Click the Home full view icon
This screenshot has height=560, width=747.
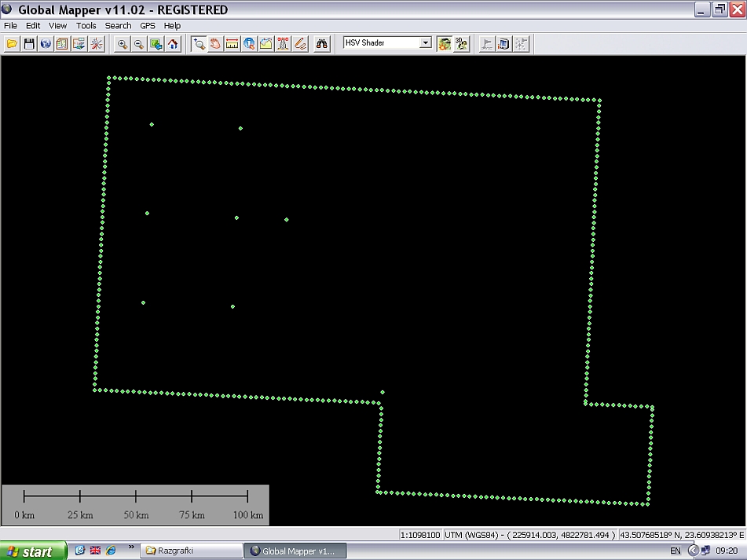click(173, 44)
